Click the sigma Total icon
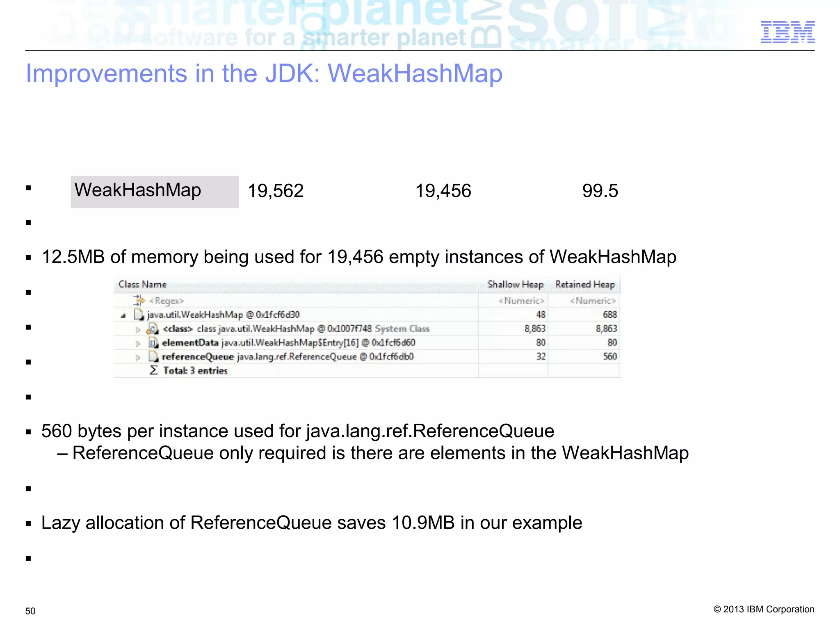The image size is (840, 630). pyautogui.click(x=154, y=370)
